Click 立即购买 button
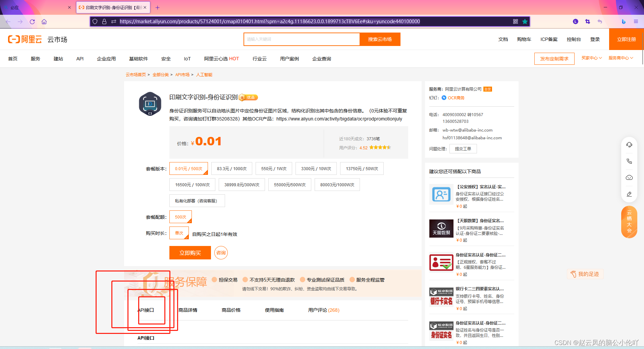644x349 pixels. [x=190, y=253]
